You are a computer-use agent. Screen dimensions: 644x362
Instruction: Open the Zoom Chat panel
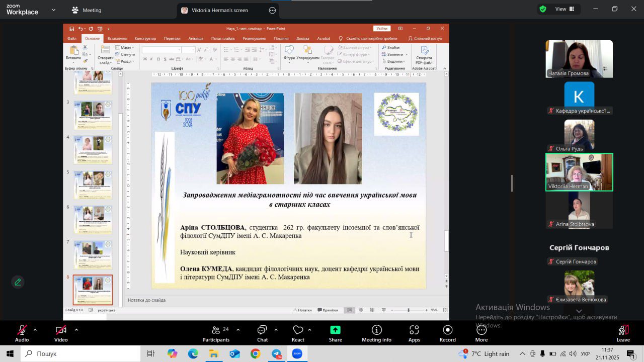pos(262,333)
